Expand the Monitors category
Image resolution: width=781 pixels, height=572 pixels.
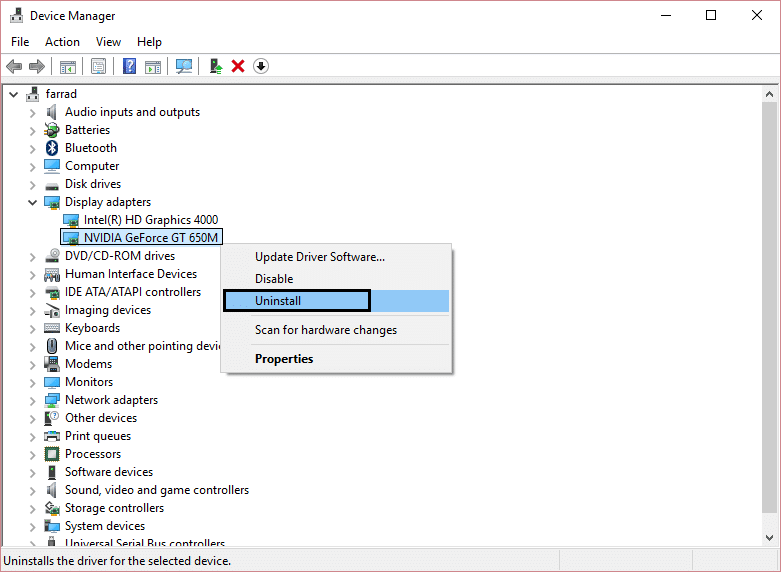[32, 383]
